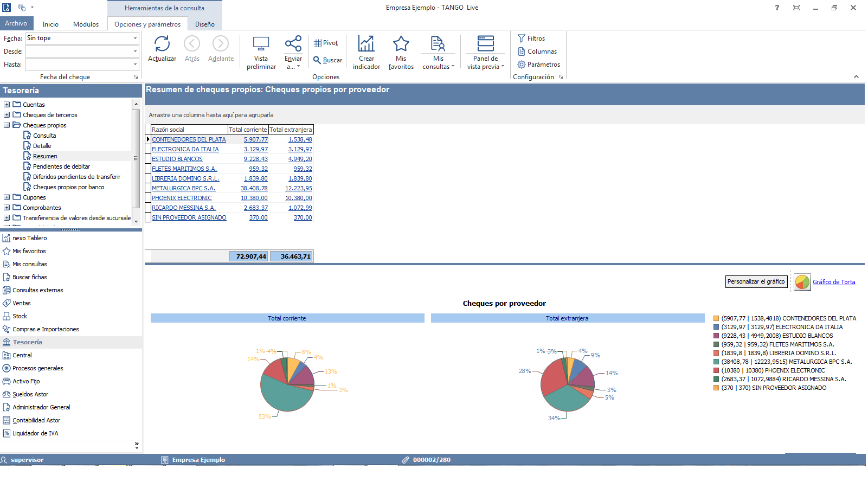Screen dimensions: 868x488
Task: Open METALURGICA BPC S.A. link
Action: (x=184, y=188)
